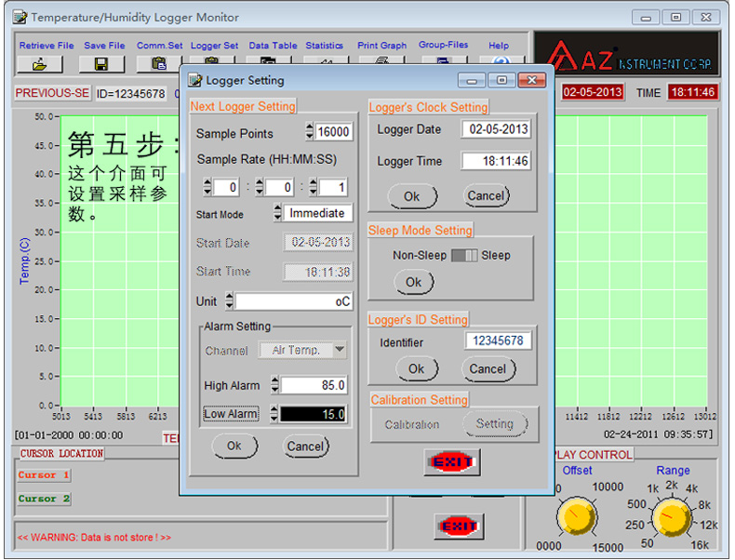Image resolution: width=735 pixels, height=560 pixels.
Task: Open Comm.Set clipboard icon in toolbar
Action: click(159, 63)
